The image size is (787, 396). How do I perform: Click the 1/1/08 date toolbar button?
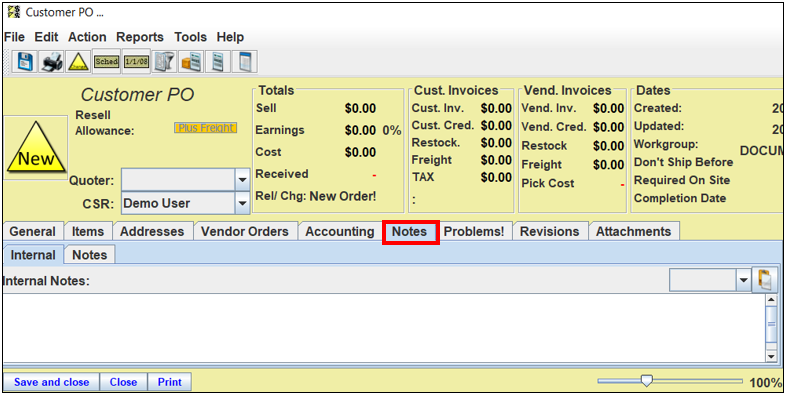(x=137, y=62)
